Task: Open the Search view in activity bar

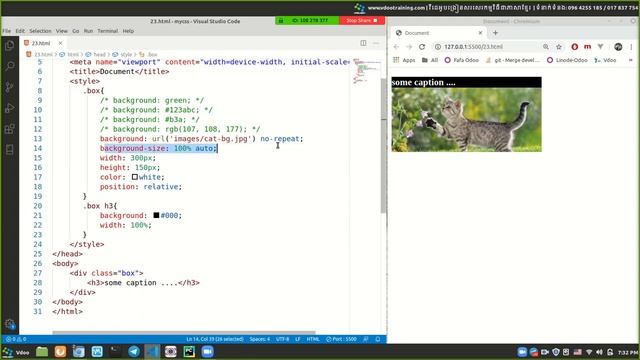Action: [10, 66]
